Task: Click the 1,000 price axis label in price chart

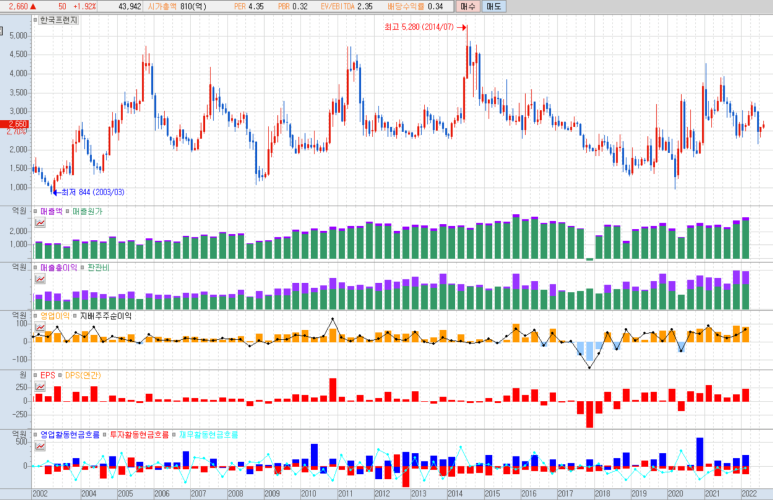Action: [19, 187]
